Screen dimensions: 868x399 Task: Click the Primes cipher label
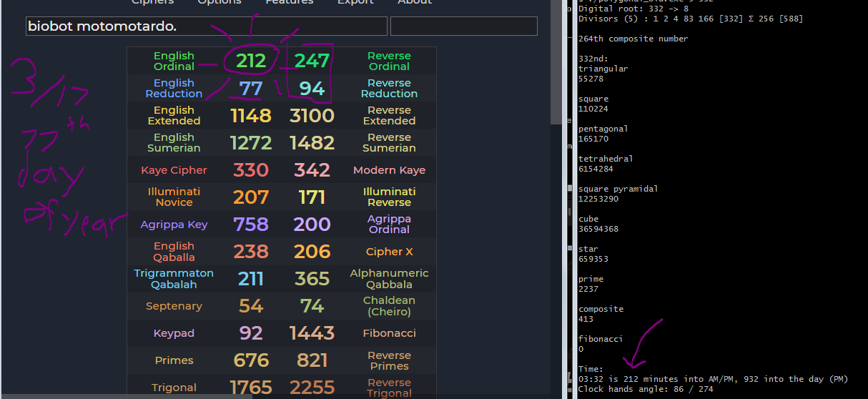point(174,360)
